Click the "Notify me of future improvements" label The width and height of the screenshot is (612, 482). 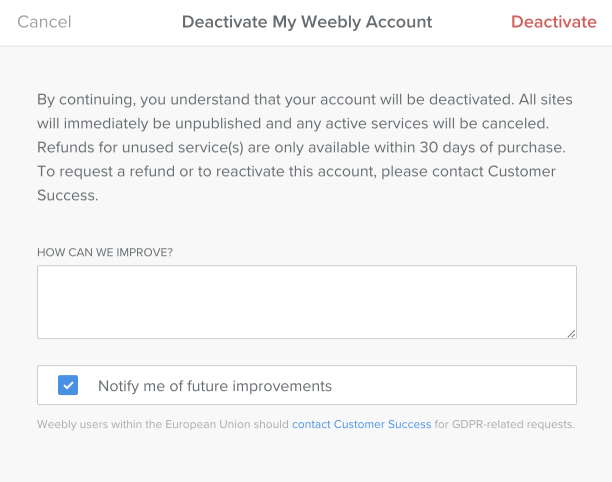coord(214,386)
